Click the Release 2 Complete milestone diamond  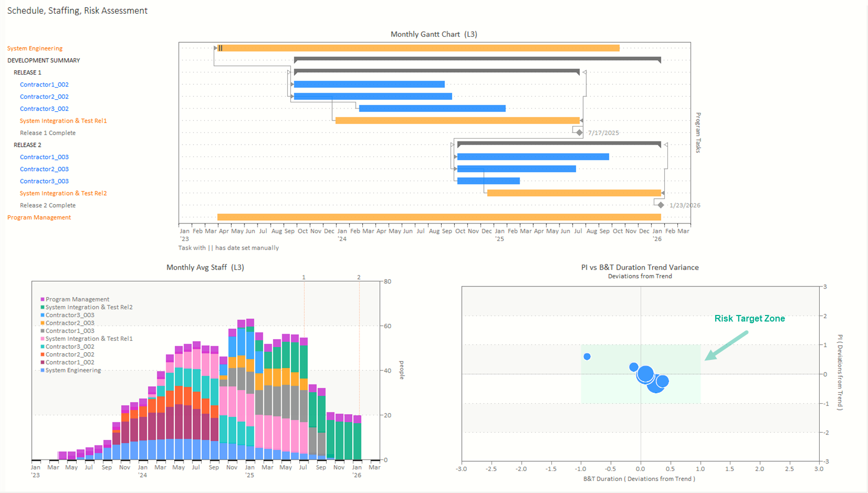tap(661, 205)
